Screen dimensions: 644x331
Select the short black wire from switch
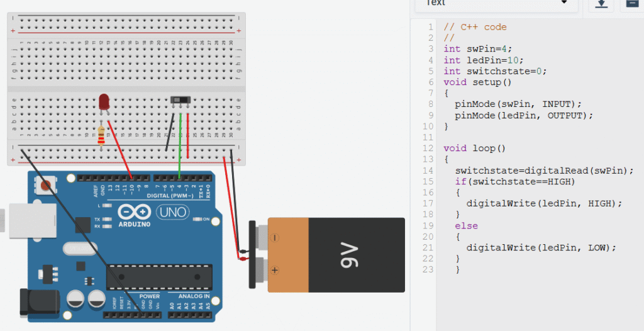tap(170, 132)
